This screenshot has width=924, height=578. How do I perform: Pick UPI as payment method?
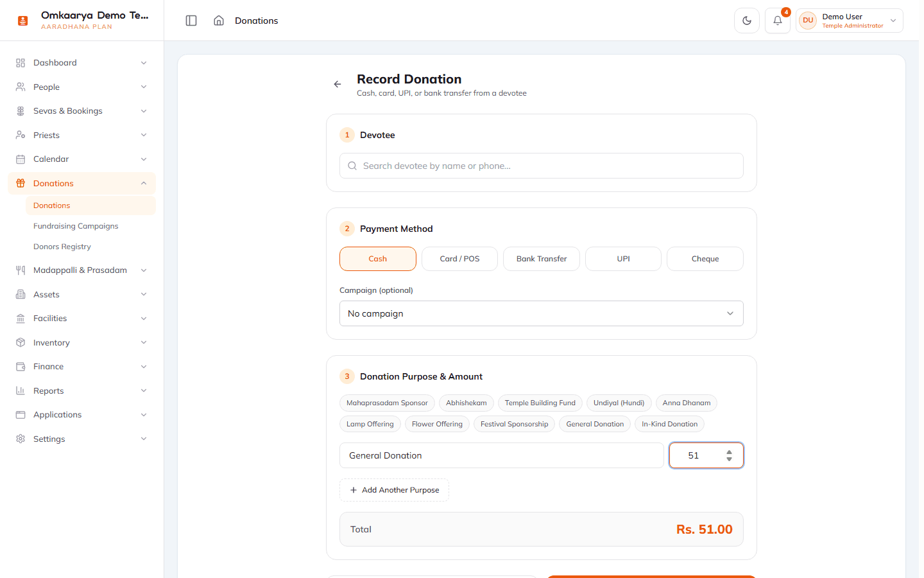pyautogui.click(x=623, y=259)
